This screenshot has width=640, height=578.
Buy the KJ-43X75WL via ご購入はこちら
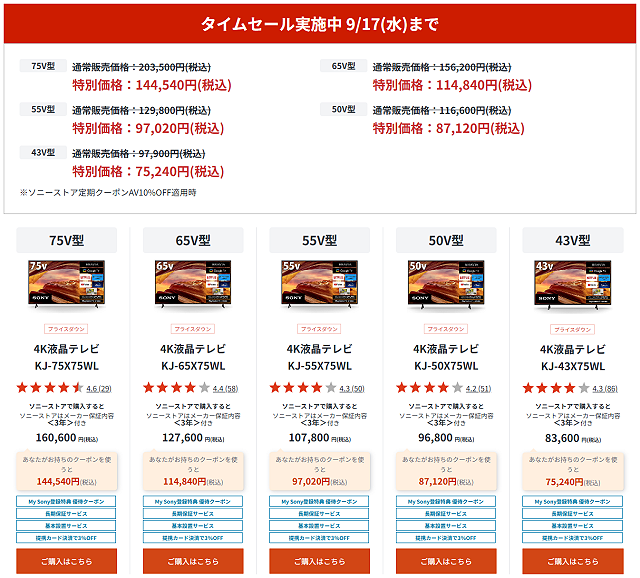[x=573, y=561]
